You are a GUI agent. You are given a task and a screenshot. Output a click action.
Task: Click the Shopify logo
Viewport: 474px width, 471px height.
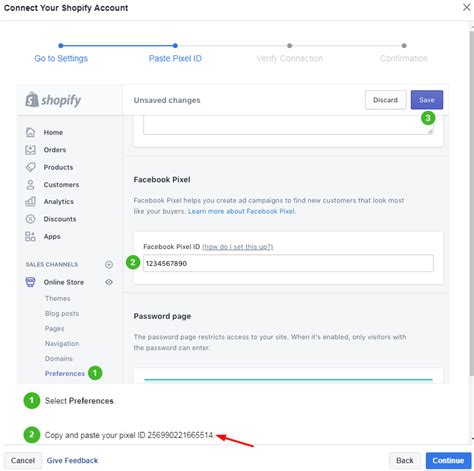click(53, 100)
